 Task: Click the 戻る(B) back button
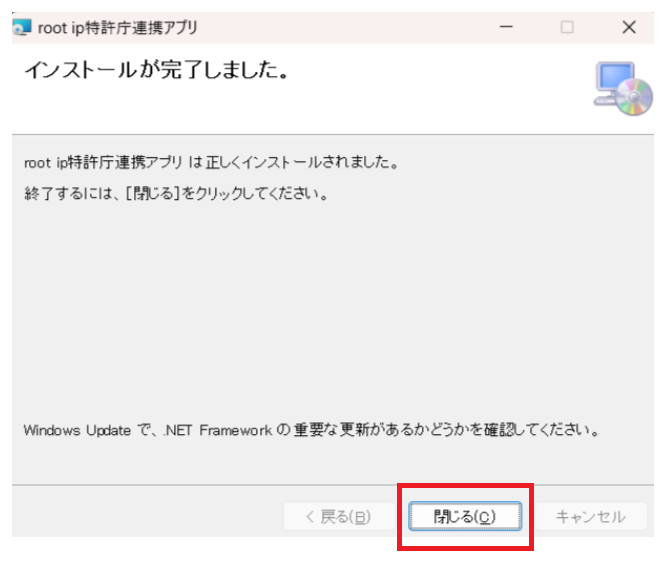coord(339,516)
